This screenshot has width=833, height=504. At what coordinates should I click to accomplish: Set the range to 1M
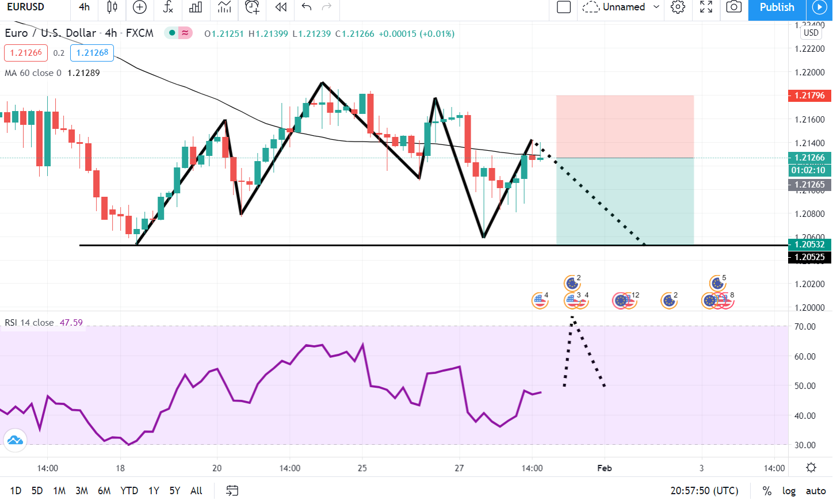(59, 491)
